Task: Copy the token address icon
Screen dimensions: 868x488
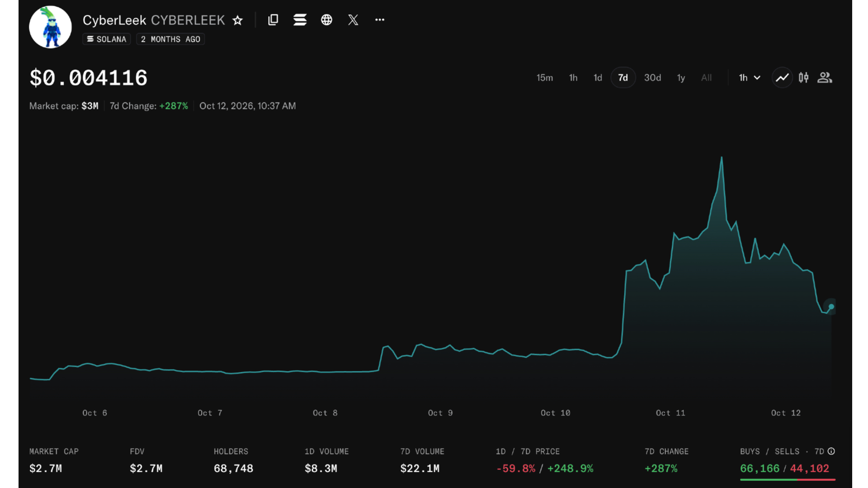Action: (273, 20)
